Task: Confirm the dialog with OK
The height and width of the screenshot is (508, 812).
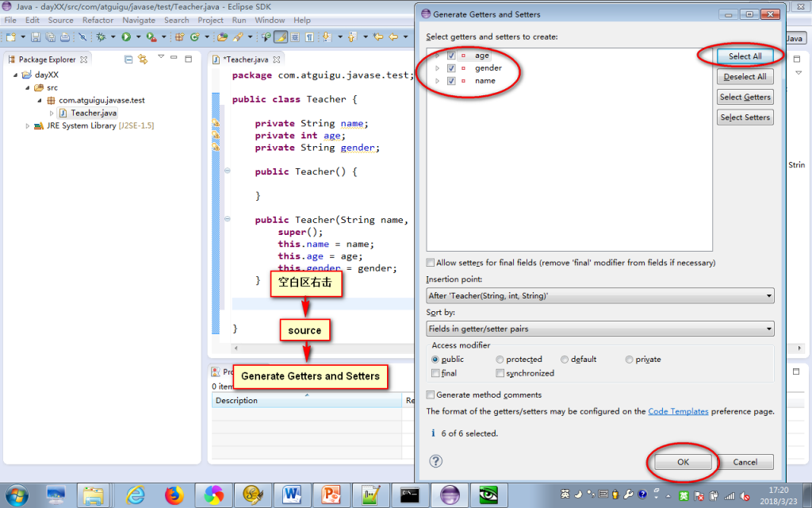Action: [x=683, y=462]
